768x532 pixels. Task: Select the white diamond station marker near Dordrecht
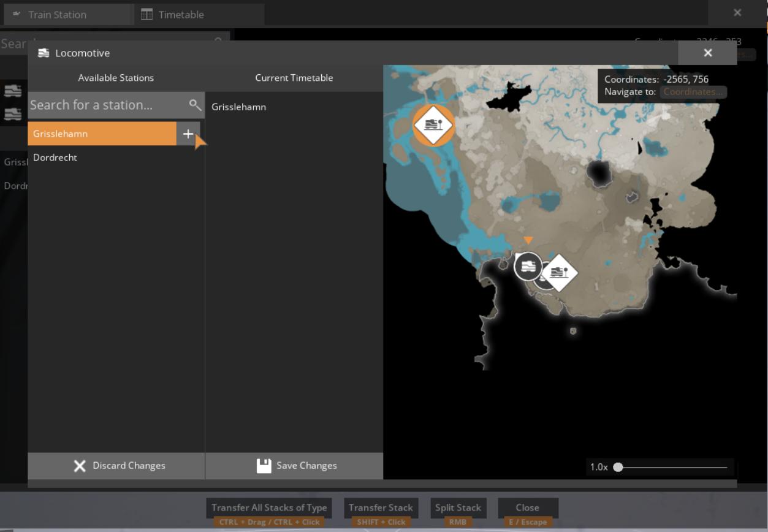(560, 272)
